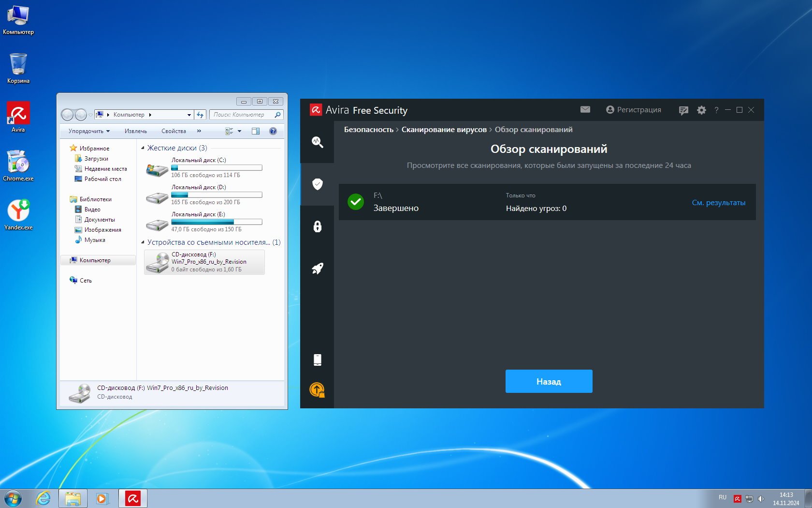
Task: Click the Avira feedback chat icon
Action: (683, 110)
